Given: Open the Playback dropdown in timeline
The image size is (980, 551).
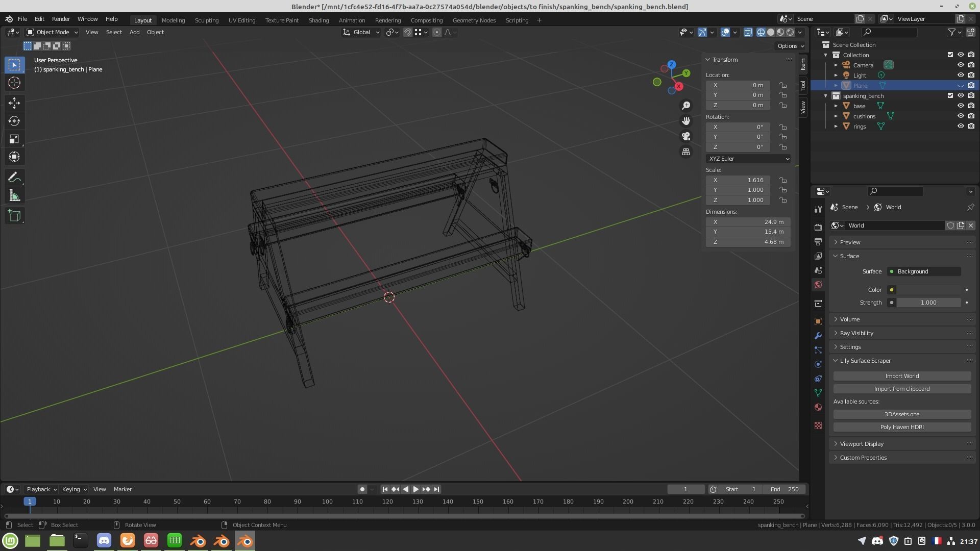Looking at the screenshot, I should pos(41,489).
